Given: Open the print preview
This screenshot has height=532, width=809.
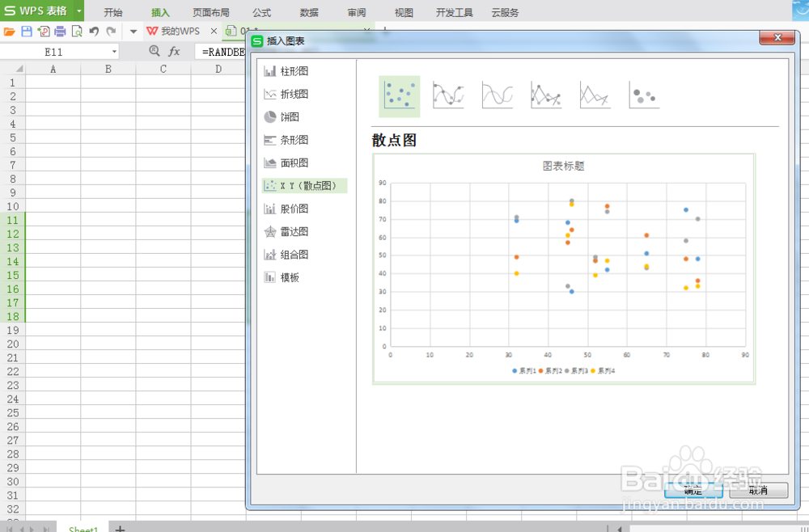Looking at the screenshot, I should pos(77,31).
